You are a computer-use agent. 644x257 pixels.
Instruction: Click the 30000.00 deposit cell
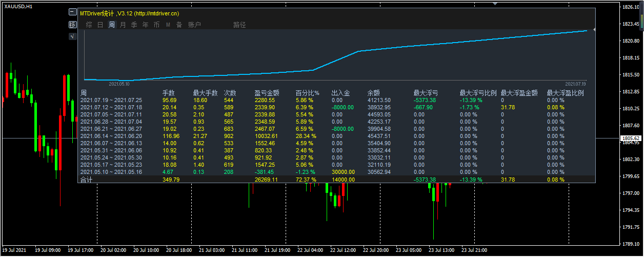coord(343,172)
